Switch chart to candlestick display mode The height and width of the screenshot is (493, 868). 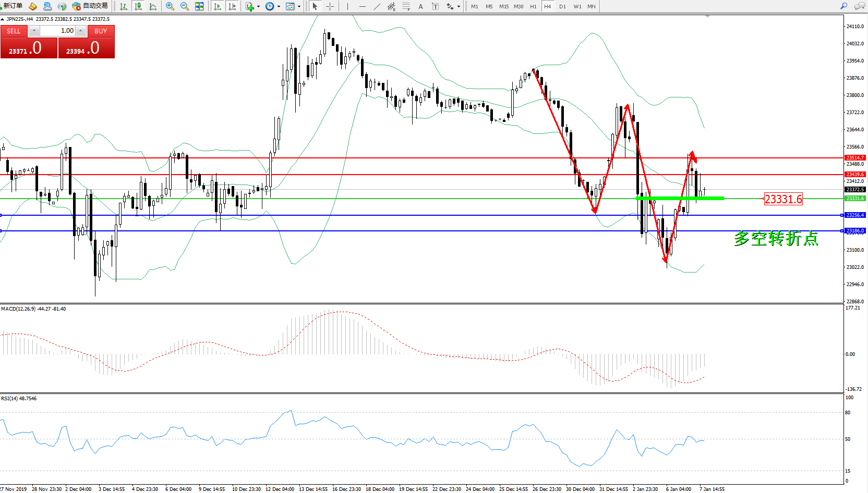tap(138, 6)
